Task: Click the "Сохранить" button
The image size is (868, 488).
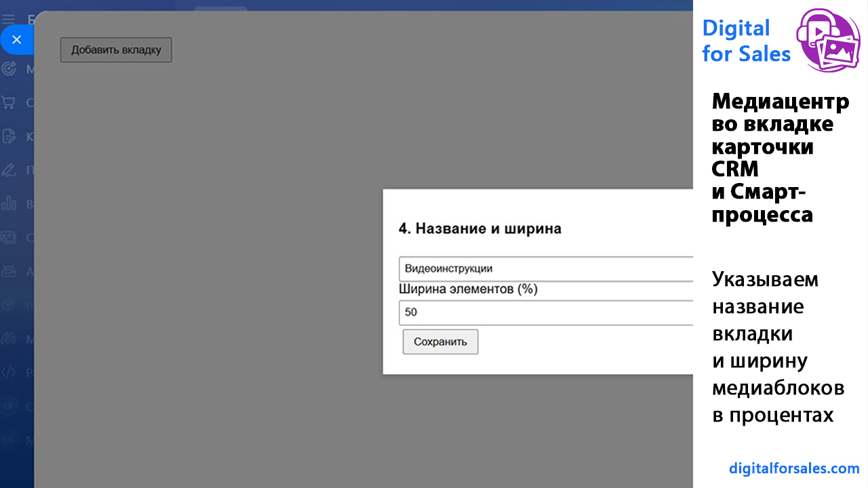Action: pos(440,342)
